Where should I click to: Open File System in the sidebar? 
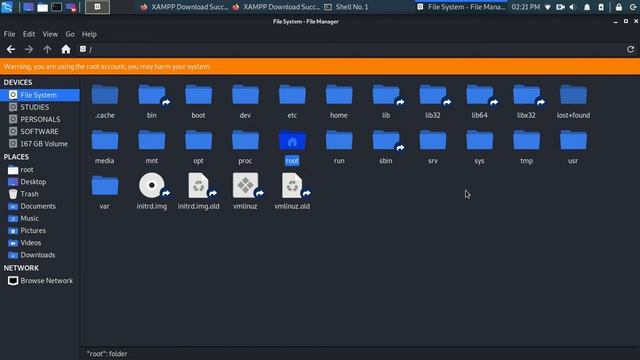(40, 95)
